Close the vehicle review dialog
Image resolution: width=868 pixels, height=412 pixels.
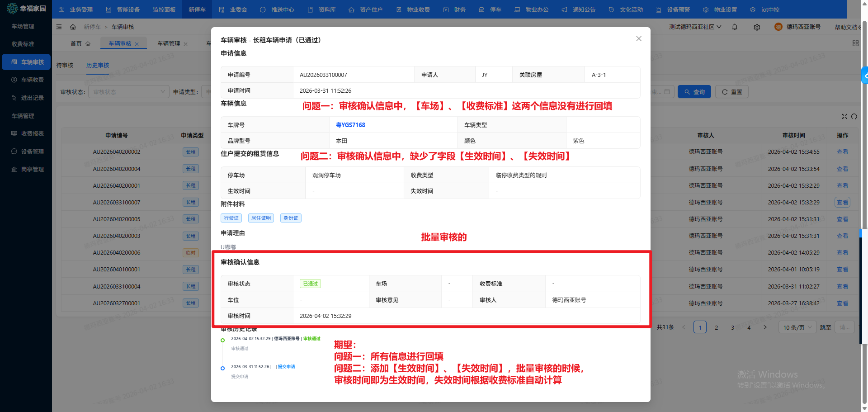pos(638,39)
